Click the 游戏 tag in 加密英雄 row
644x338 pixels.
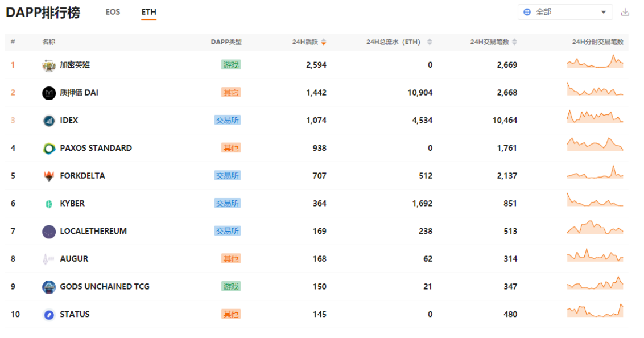click(231, 65)
